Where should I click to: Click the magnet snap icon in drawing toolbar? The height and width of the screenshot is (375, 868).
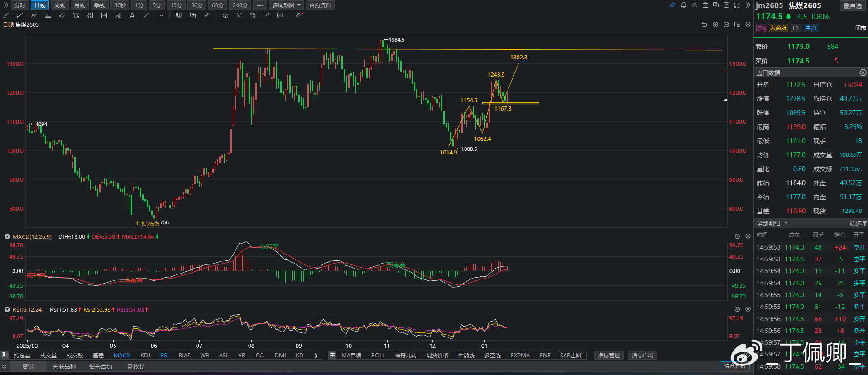point(178,15)
